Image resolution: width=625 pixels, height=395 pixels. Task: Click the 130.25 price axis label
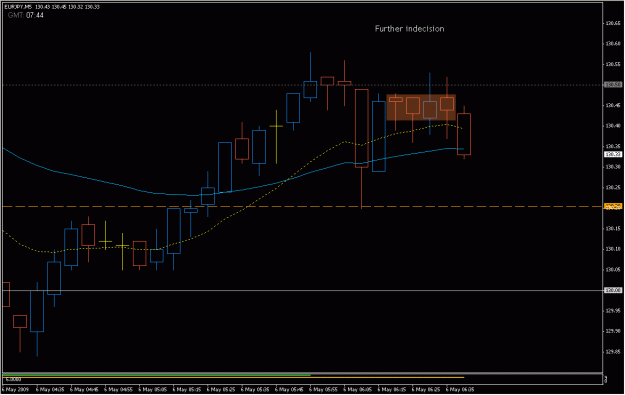tap(613, 187)
